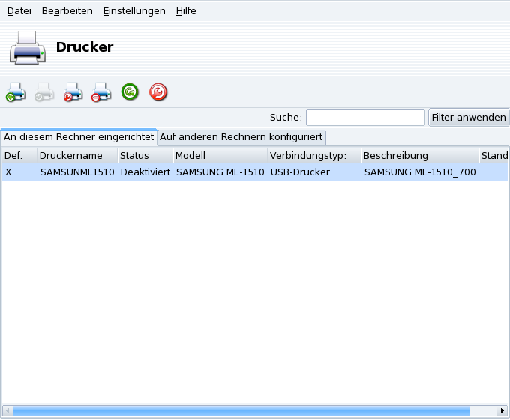Select the SAMSUNML1510 printer row
The image size is (510, 420).
pos(225,172)
